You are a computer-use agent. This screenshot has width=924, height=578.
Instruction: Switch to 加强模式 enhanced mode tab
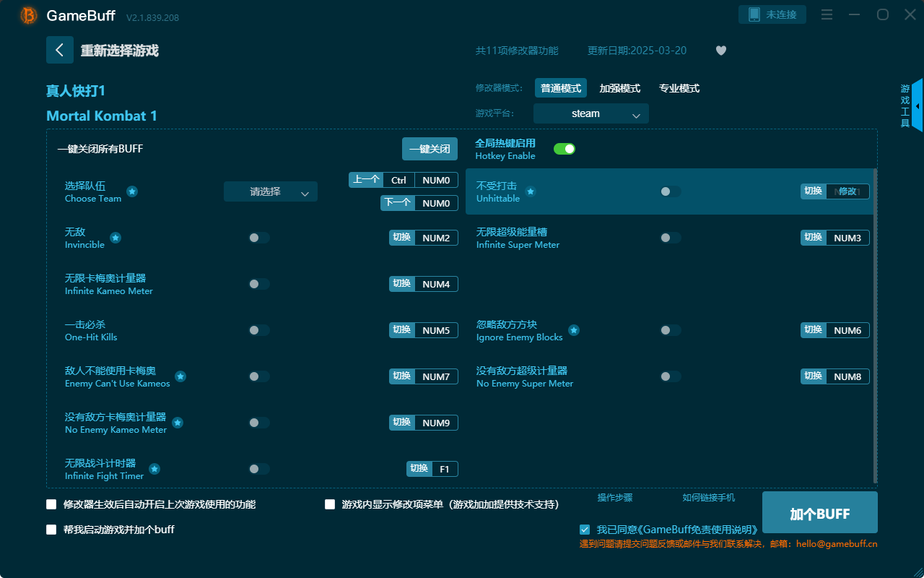(x=619, y=87)
